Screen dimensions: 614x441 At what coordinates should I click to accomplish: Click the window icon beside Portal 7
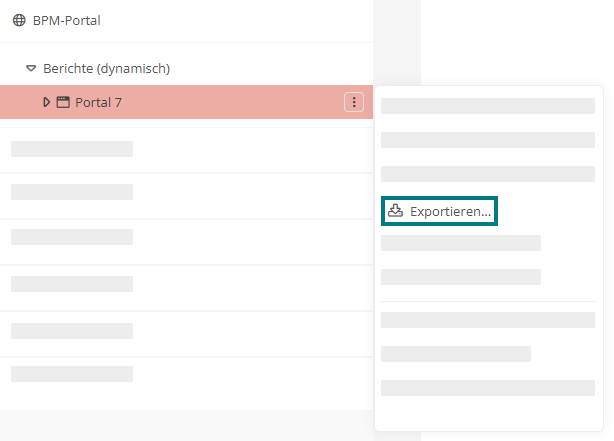pyautogui.click(x=63, y=102)
